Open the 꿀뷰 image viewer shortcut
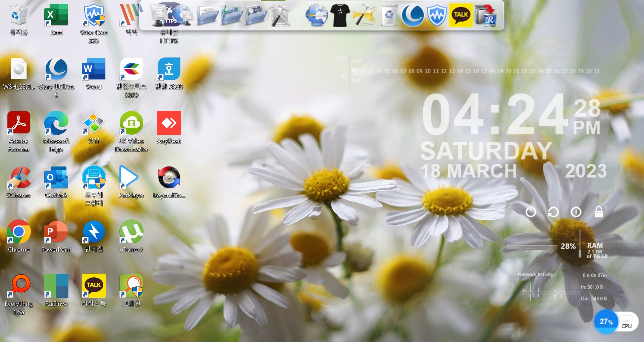The height and width of the screenshot is (342, 644). [94, 128]
